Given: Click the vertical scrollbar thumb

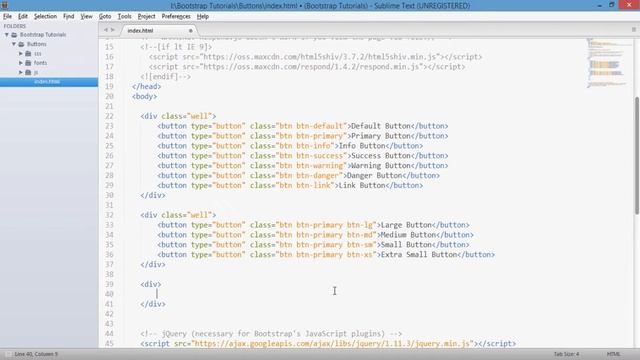Looking at the screenshot, I should 636,155.
